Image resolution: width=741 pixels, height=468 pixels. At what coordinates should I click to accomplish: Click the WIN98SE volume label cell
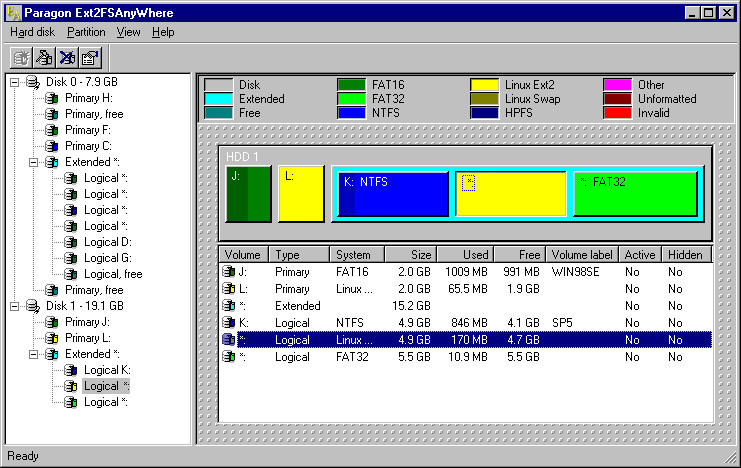(x=575, y=272)
